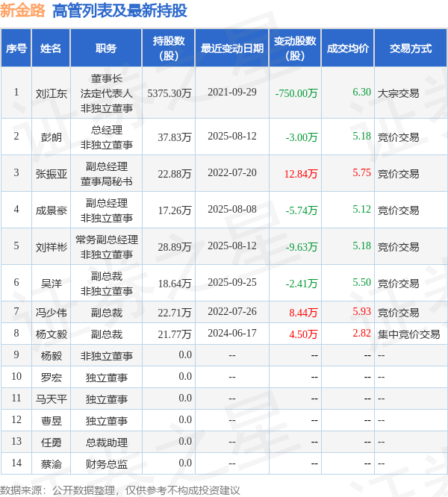
Task: Click the date 2025-08-08
Action: pyautogui.click(x=232, y=209)
